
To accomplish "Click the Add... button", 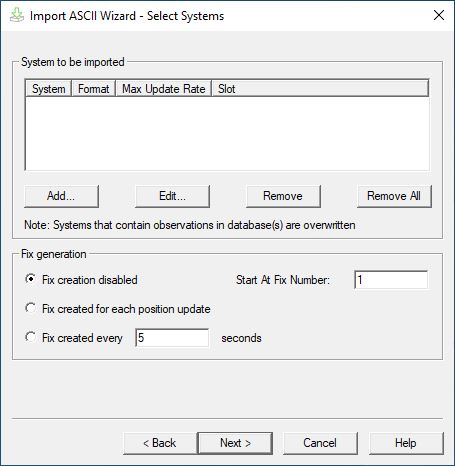I will [61, 196].
